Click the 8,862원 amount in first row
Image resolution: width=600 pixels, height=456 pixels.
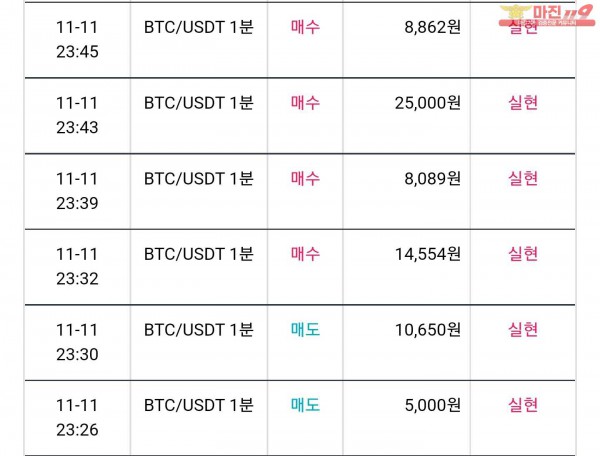click(432, 27)
